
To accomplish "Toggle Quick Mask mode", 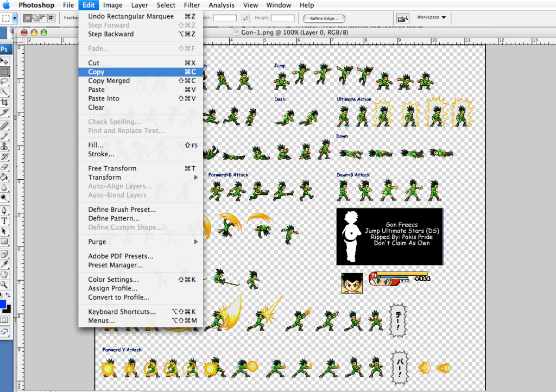I will [x=4, y=320].
